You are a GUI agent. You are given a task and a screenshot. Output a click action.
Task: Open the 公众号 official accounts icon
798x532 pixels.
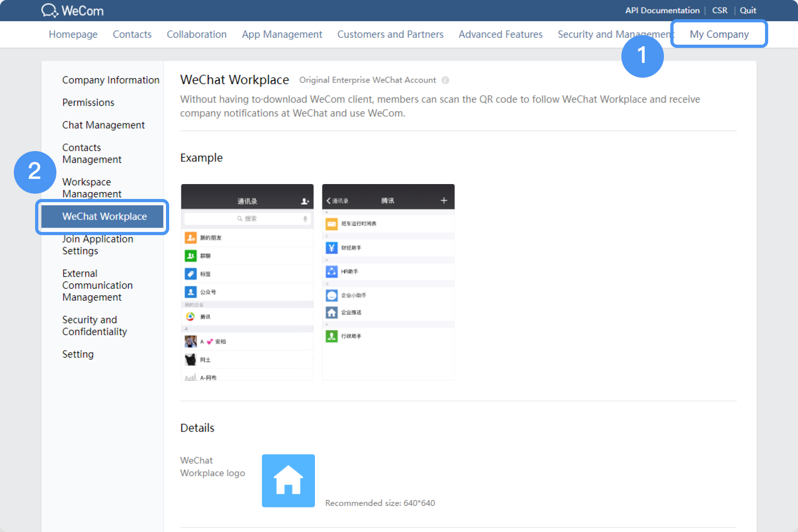click(191, 292)
